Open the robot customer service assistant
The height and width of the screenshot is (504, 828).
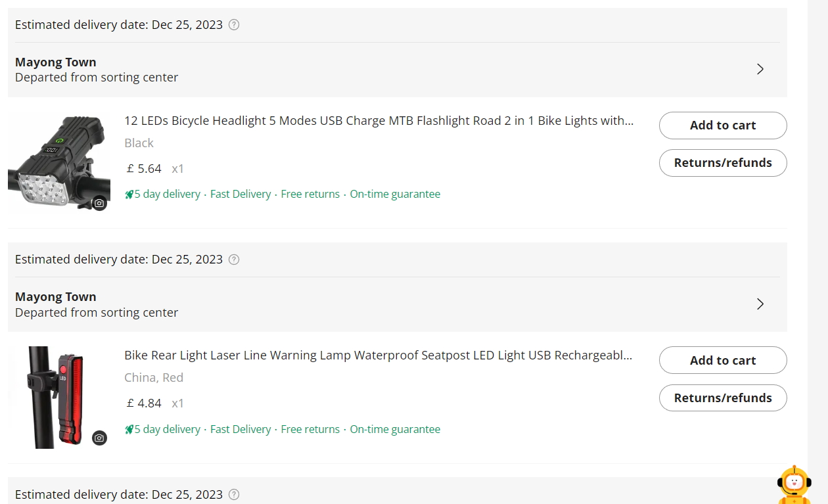coord(794,485)
